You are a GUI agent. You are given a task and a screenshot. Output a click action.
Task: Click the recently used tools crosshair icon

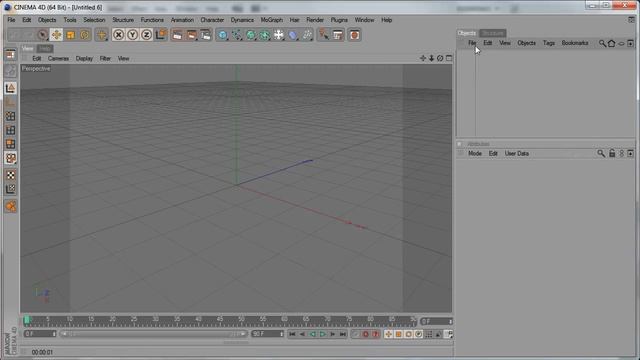pos(101,35)
